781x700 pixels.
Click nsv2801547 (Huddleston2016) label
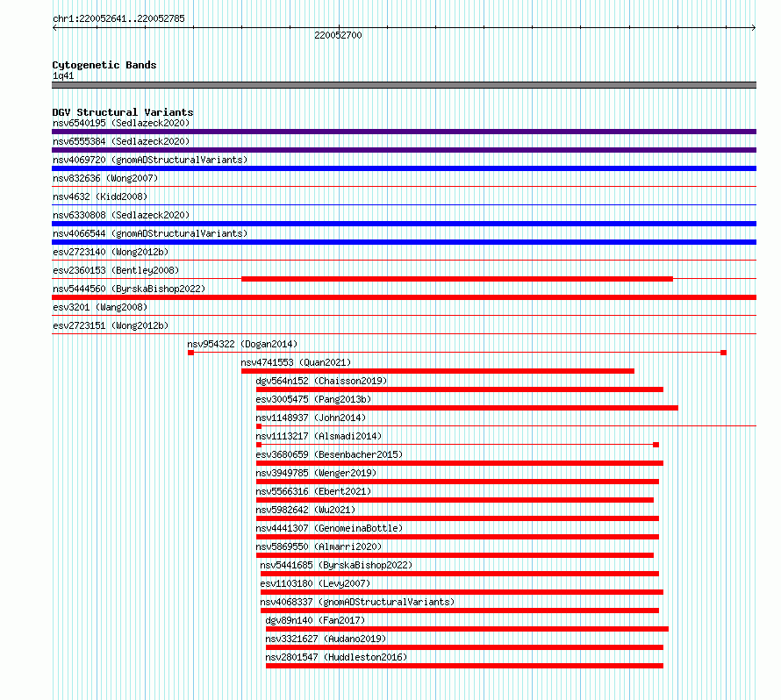point(336,657)
